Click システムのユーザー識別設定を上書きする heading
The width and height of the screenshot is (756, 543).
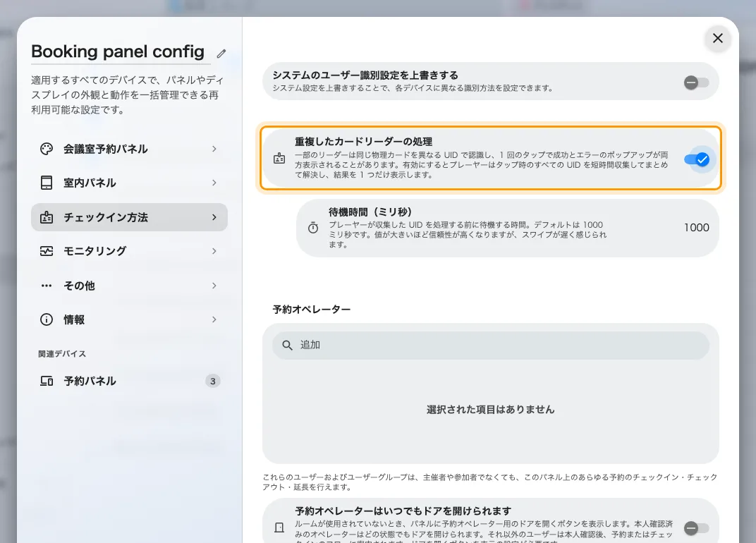tap(365, 75)
